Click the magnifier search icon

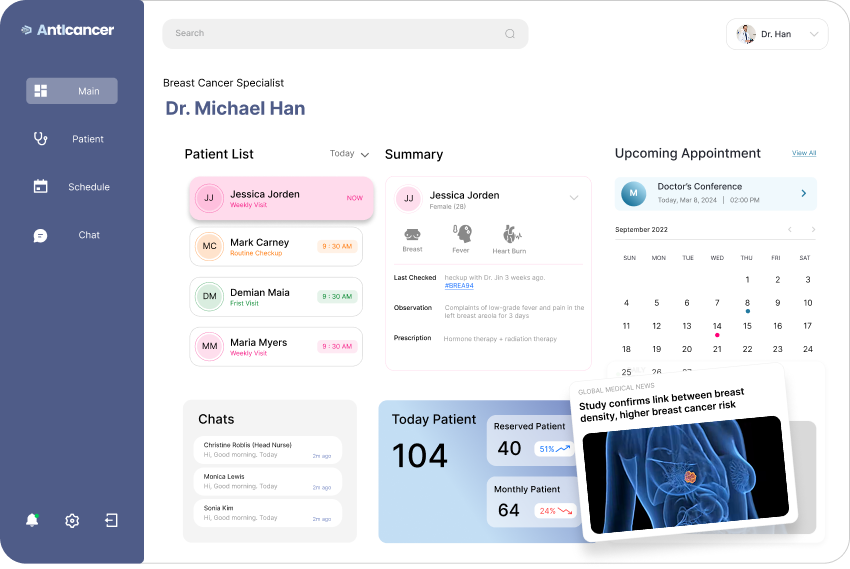coord(510,34)
